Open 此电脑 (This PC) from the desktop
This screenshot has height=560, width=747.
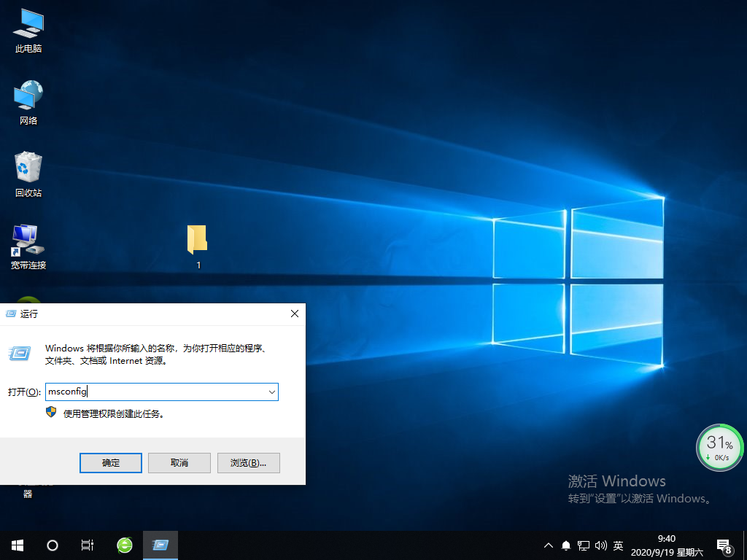28,24
